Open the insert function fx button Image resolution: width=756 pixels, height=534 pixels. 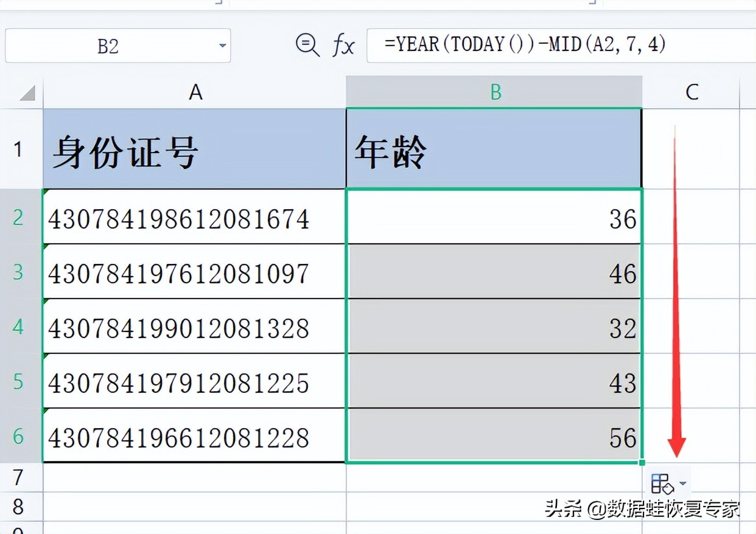pos(343,46)
